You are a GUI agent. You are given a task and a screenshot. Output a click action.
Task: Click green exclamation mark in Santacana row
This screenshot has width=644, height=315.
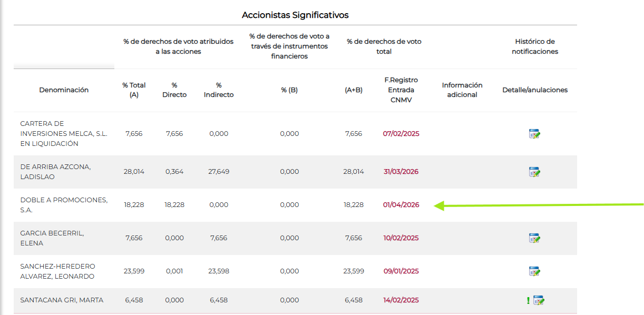point(528,300)
